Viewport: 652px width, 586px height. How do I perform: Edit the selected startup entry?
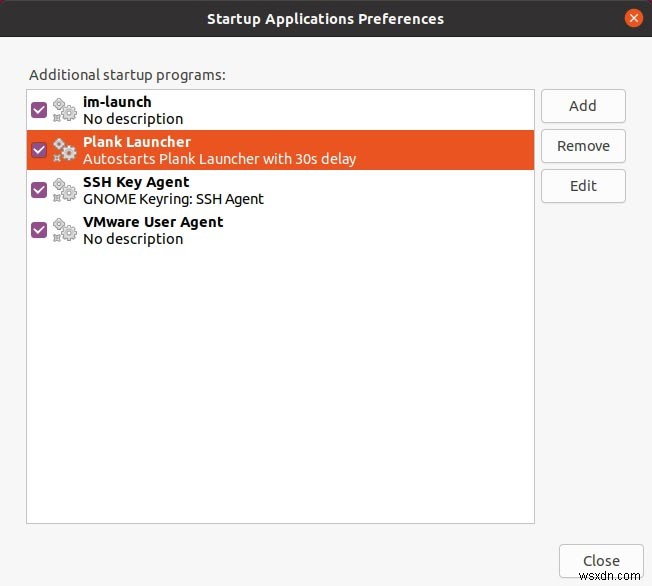(583, 186)
